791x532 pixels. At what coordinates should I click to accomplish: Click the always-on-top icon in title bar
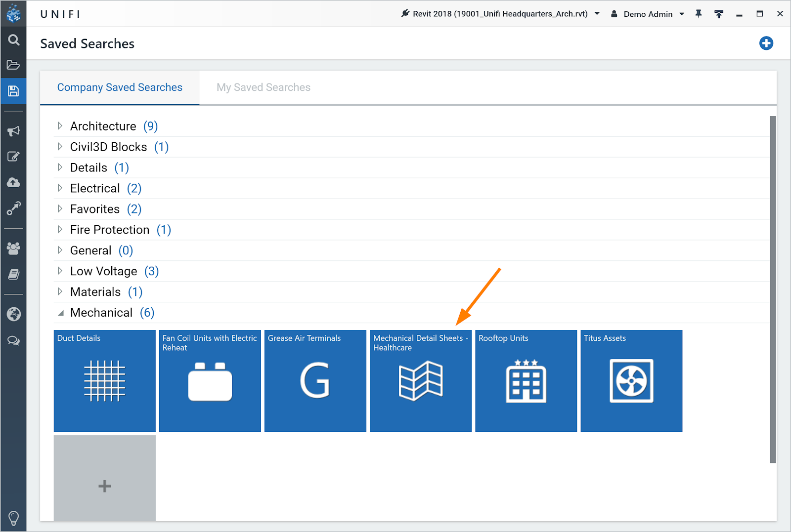(719, 14)
